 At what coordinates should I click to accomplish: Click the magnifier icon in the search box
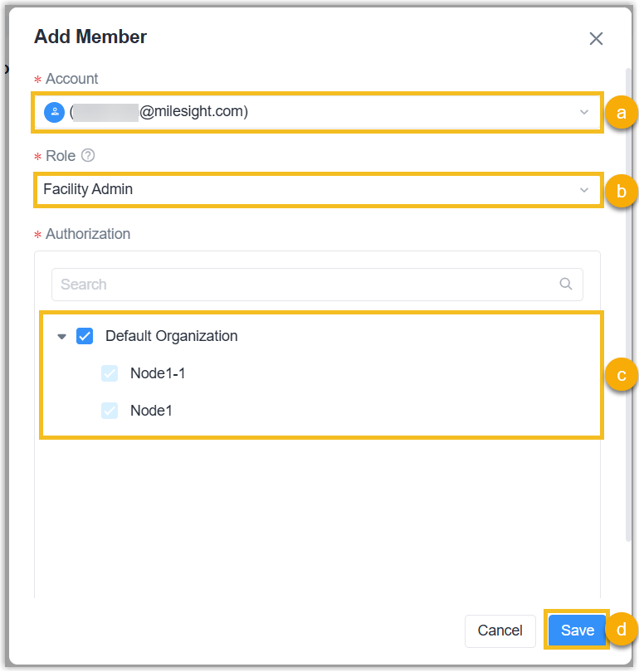566,284
